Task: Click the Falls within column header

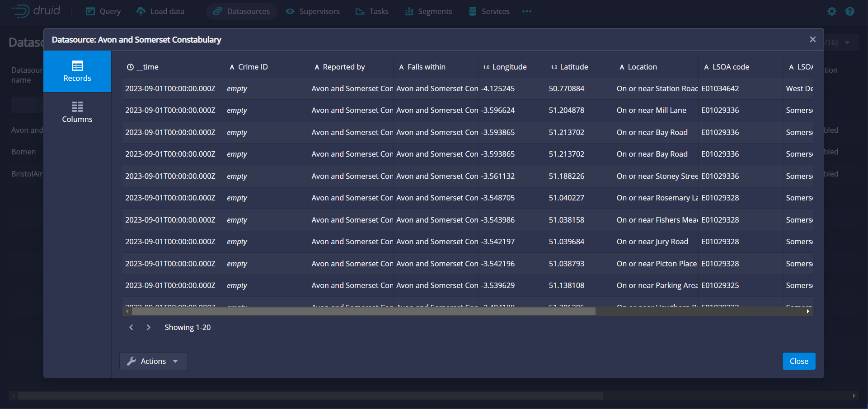Action: pyautogui.click(x=436, y=67)
